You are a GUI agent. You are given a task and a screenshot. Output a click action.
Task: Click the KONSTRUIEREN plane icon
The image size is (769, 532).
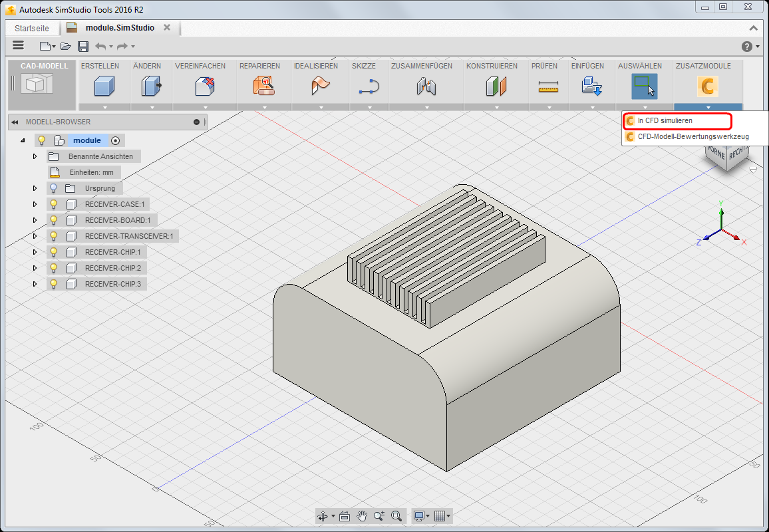click(496, 86)
